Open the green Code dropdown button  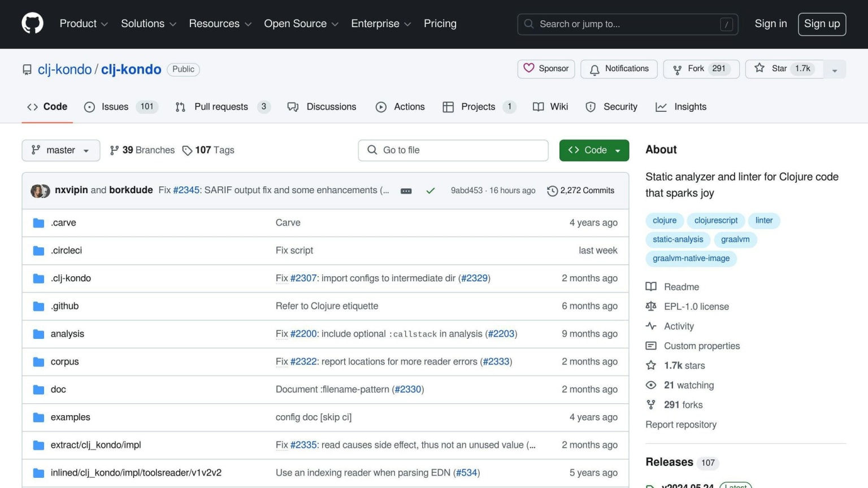coord(594,150)
